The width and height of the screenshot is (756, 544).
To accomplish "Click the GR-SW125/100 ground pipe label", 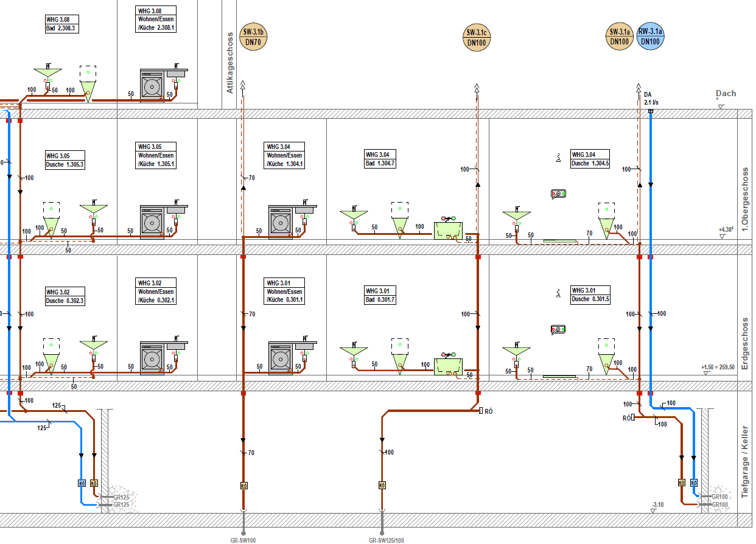I will coord(387,540).
